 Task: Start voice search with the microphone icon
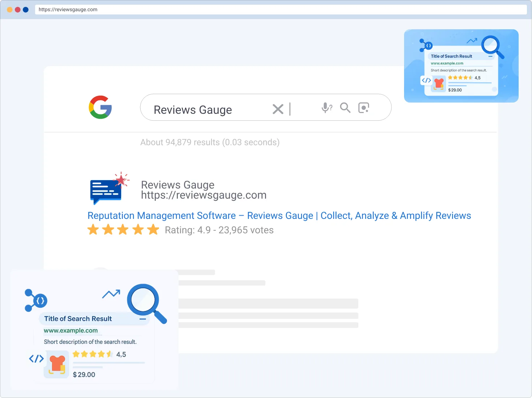click(x=327, y=108)
